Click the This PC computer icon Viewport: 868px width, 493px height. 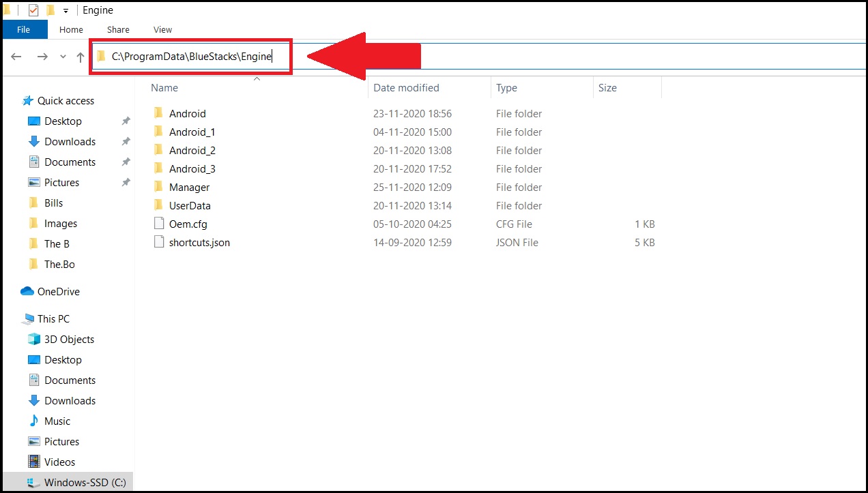click(28, 318)
